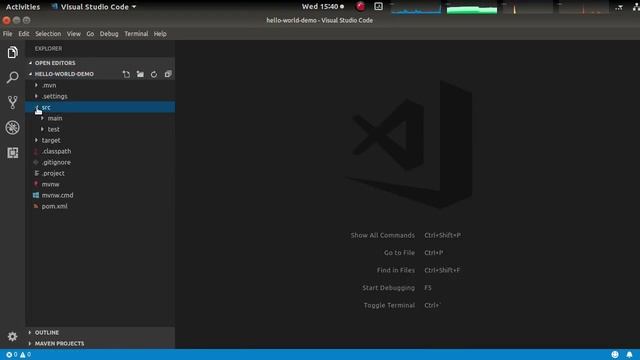Open the mvnw file
Viewport: 640px width, 360px height.
[x=100, y=184]
